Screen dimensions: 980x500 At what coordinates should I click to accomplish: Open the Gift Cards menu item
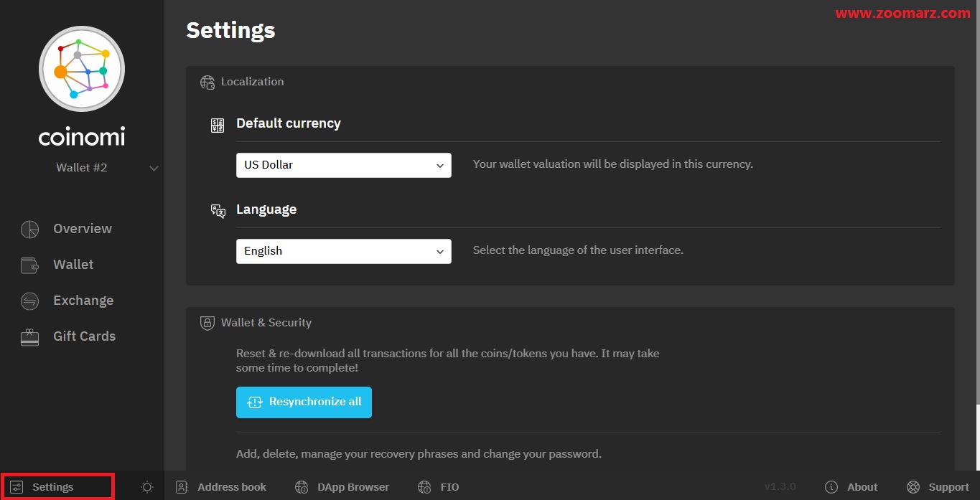tap(83, 336)
